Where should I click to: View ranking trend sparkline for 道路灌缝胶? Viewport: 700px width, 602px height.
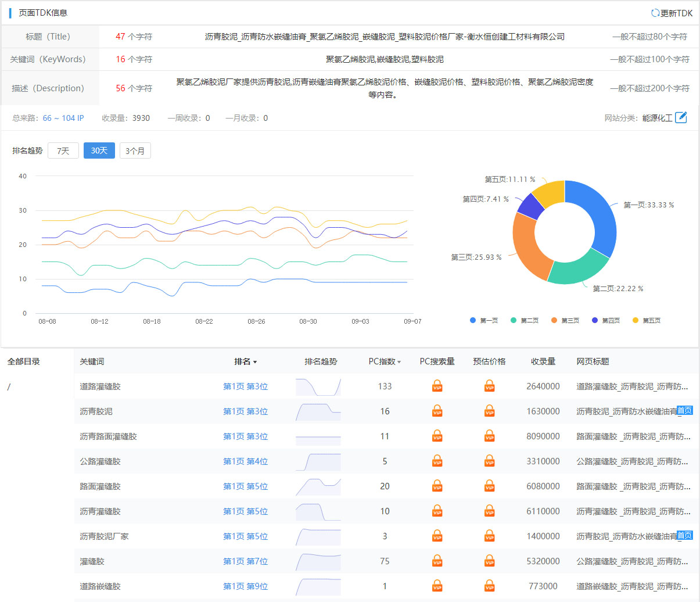click(x=318, y=387)
